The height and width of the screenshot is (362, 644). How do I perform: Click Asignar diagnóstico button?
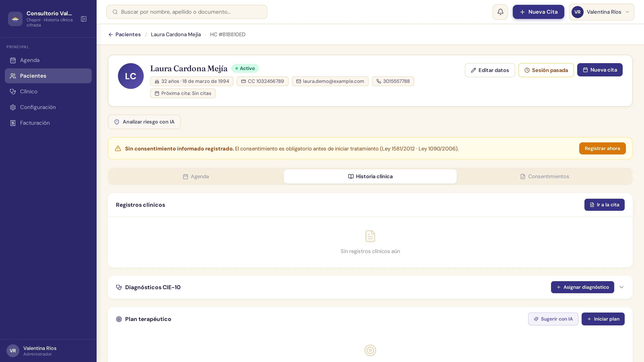tap(582, 287)
